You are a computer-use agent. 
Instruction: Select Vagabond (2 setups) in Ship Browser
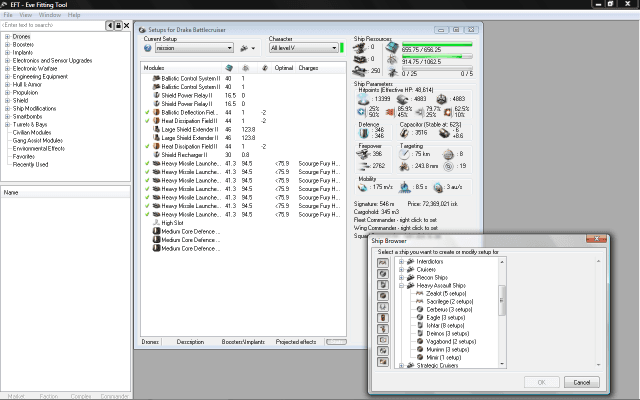[451, 342]
